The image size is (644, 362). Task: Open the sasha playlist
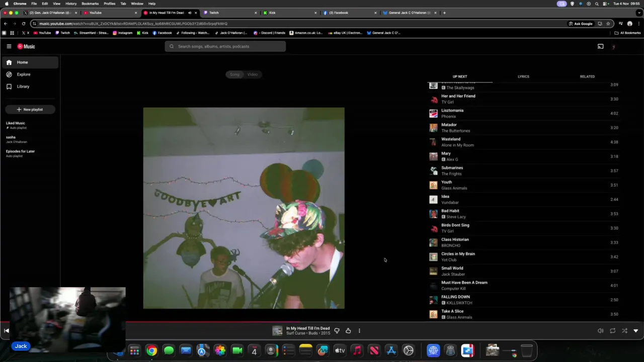(x=16, y=139)
